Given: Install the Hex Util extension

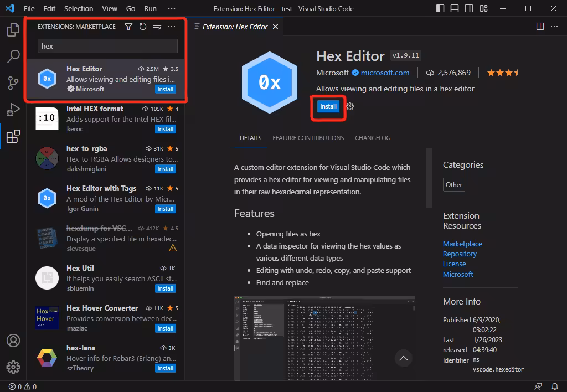Looking at the screenshot, I should [165, 288].
